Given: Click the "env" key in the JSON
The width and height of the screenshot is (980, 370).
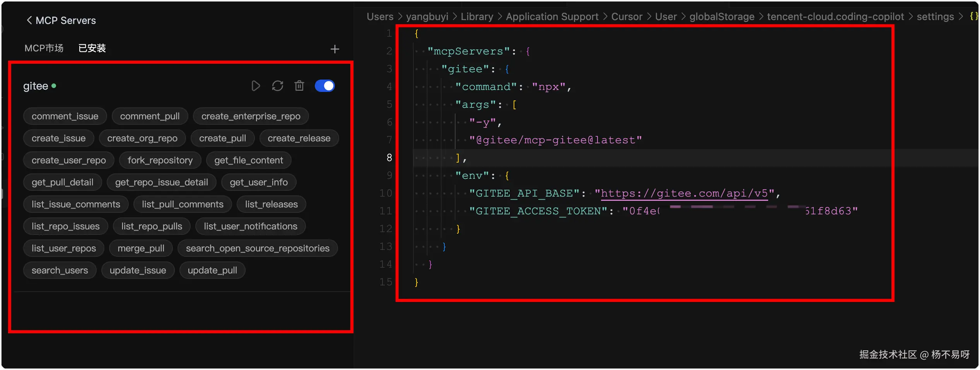Looking at the screenshot, I should [472, 176].
